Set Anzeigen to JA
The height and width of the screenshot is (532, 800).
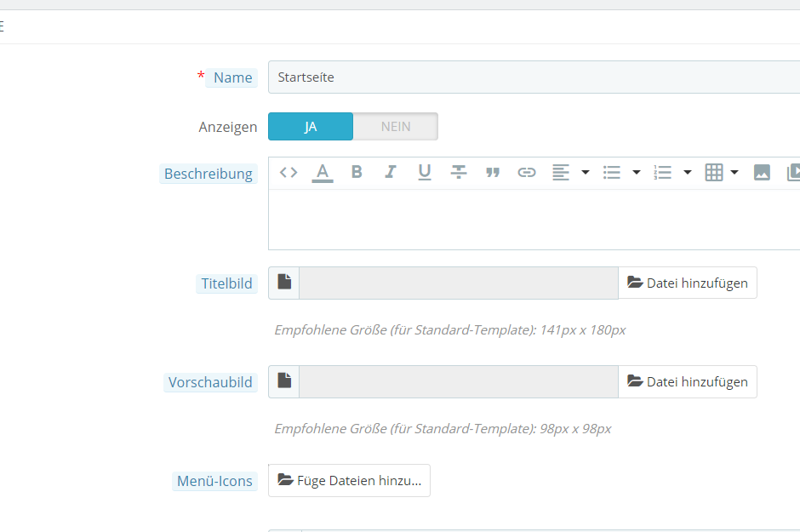311,127
